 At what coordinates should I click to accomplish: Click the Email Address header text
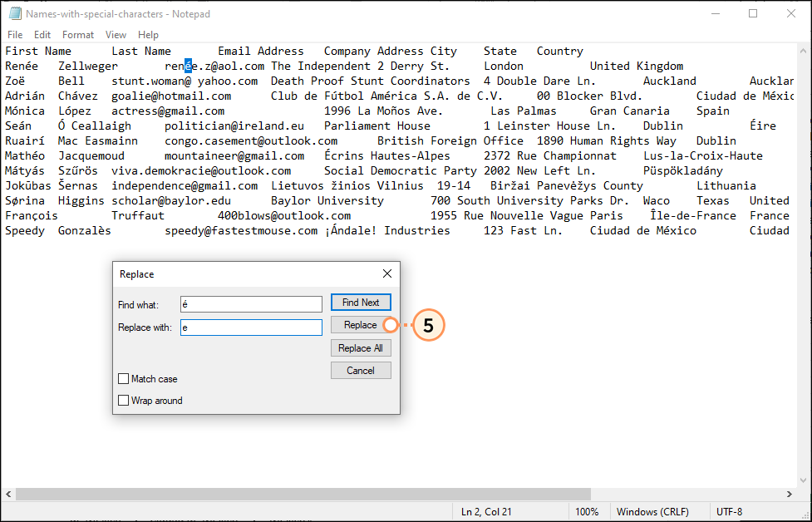pos(261,52)
